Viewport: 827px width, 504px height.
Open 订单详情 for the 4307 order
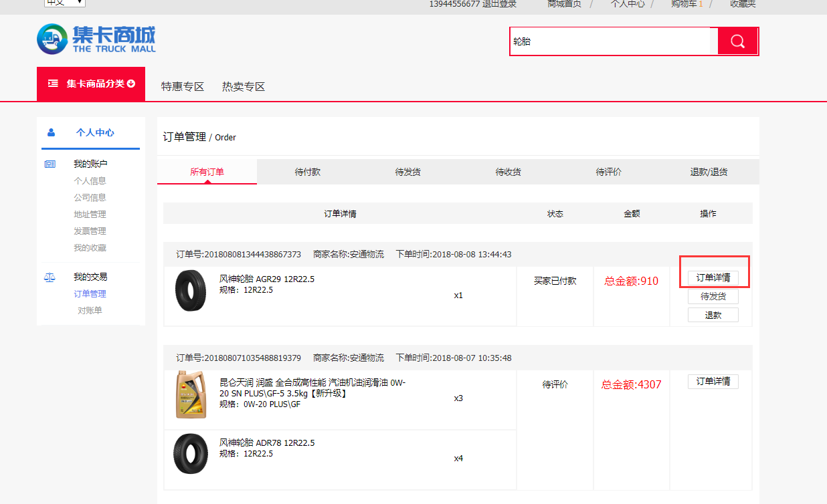(713, 382)
